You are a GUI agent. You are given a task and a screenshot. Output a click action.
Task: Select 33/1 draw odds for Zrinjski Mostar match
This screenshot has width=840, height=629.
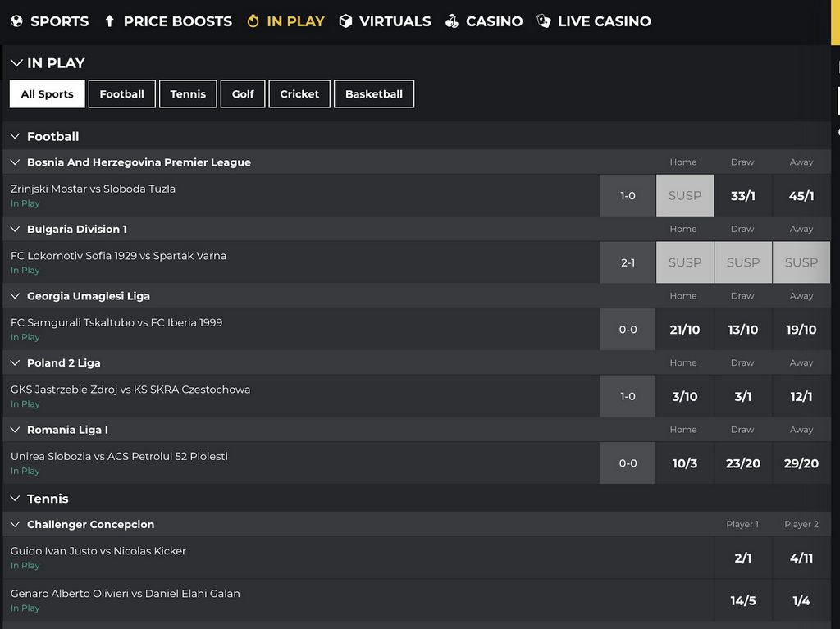pyautogui.click(x=742, y=195)
